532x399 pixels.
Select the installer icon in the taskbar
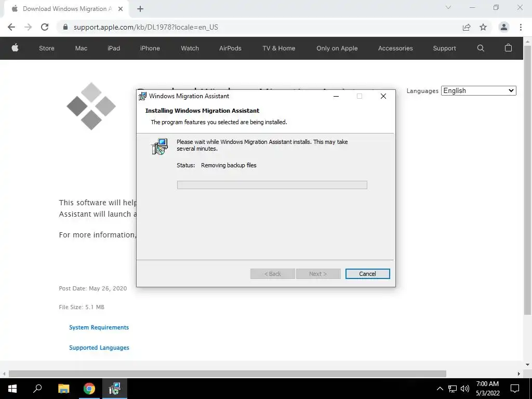(x=115, y=389)
